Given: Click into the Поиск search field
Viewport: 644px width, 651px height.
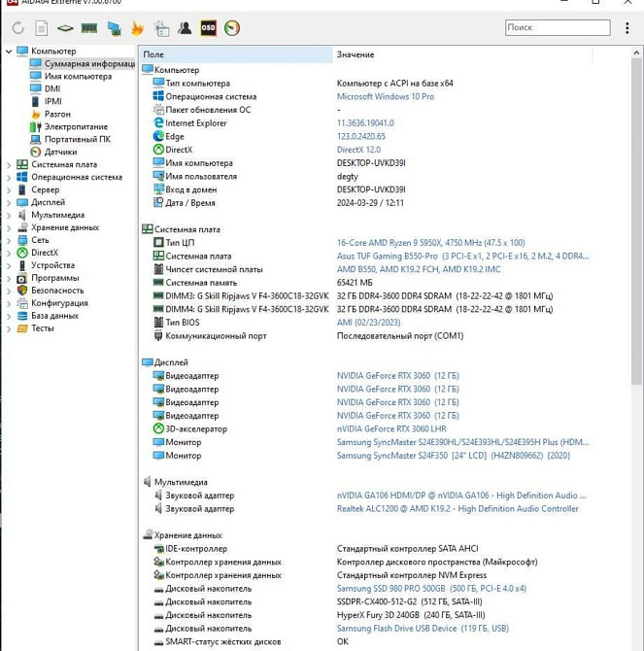Looking at the screenshot, I should pos(557,28).
